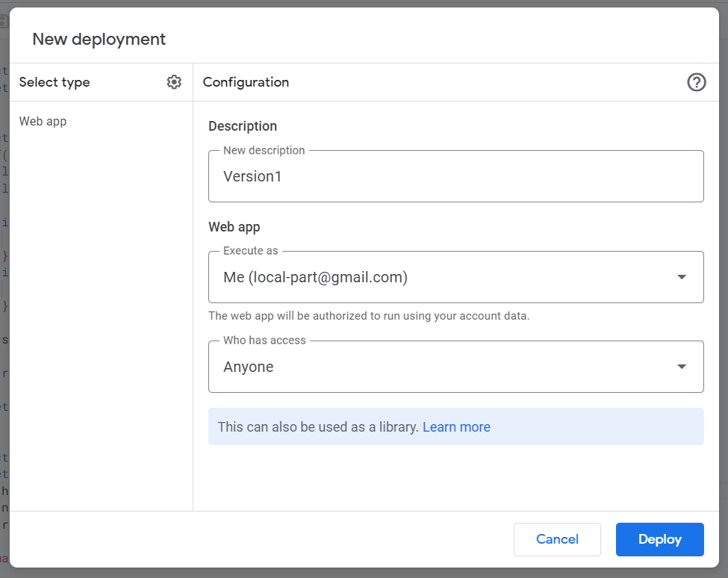Click the account data authorization helper text

click(369, 316)
